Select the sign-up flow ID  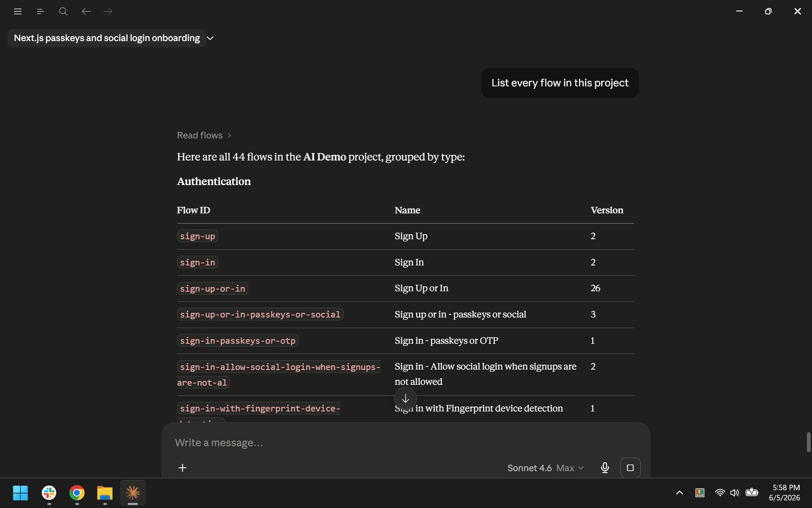pyautogui.click(x=198, y=236)
